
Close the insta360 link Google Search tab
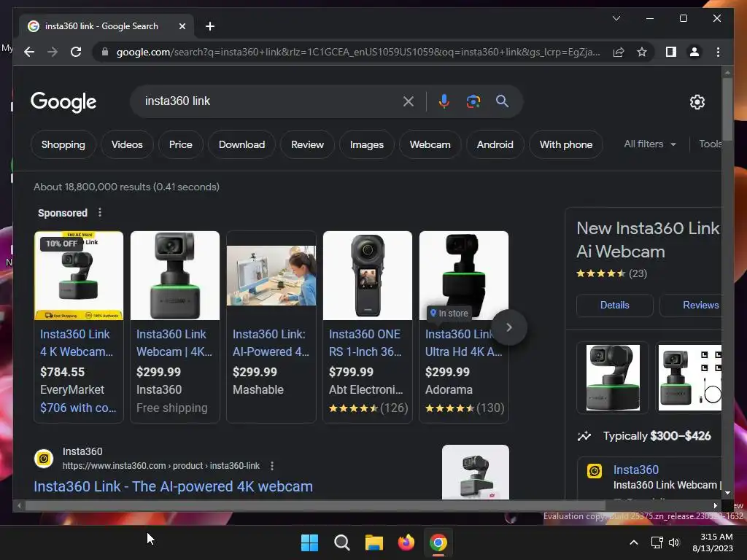coord(182,26)
